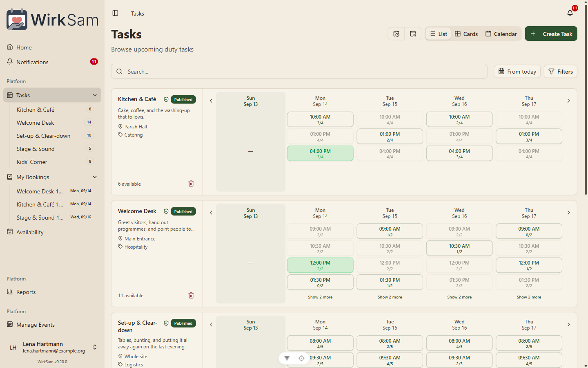The width and height of the screenshot is (588, 368).
Task: Delete the Kitchen & Café task
Action: click(x=191, y=184)
